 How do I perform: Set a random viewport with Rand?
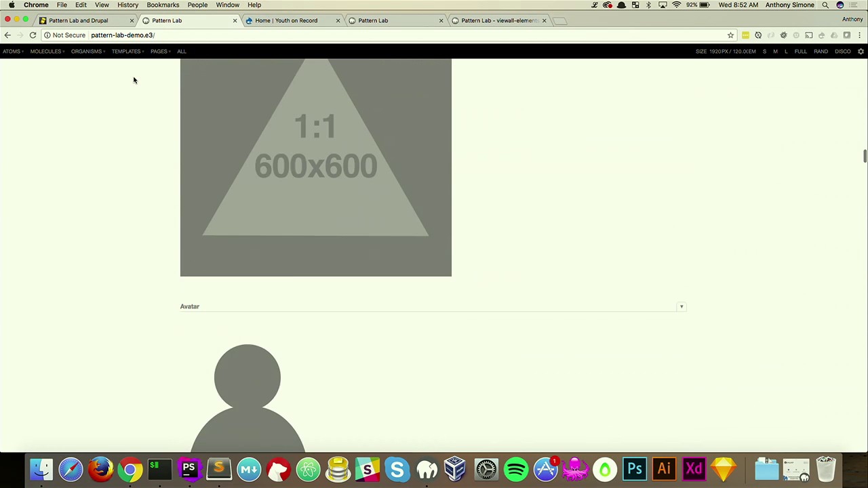[x=821, y=52]
